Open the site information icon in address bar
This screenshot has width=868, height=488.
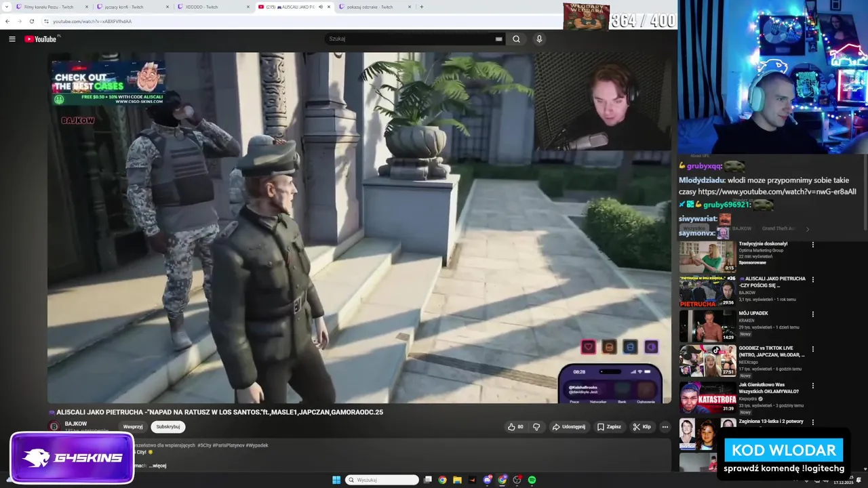[x=46, y=21]
